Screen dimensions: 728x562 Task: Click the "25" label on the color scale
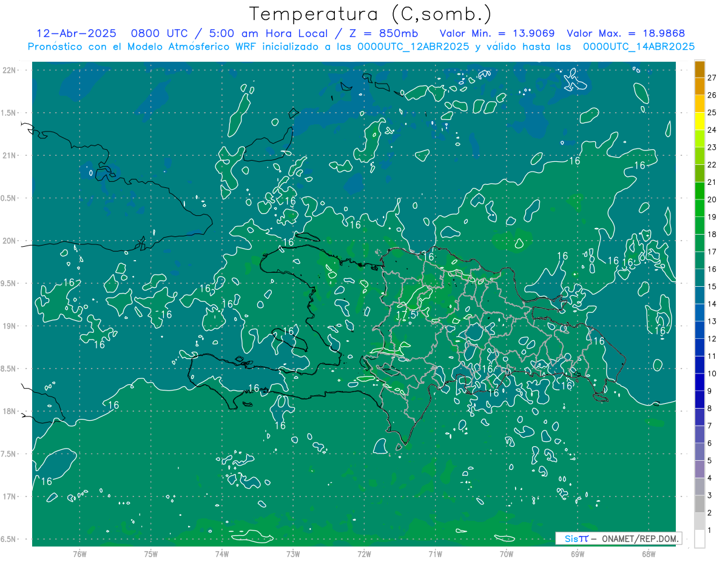click(712, 112)
